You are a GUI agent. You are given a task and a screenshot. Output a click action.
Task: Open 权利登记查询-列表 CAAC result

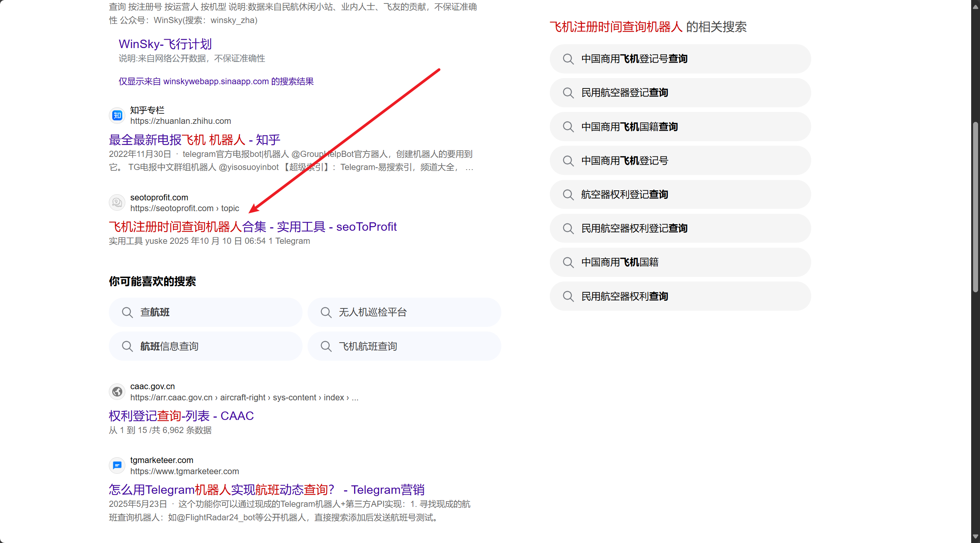[181, 416]
